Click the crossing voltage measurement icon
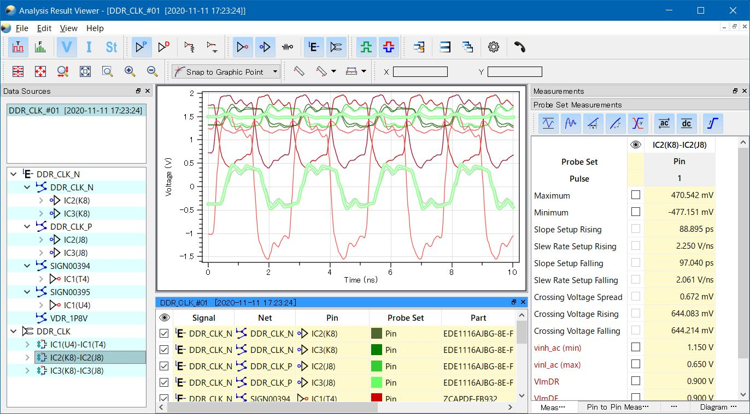 coord(638,123)
